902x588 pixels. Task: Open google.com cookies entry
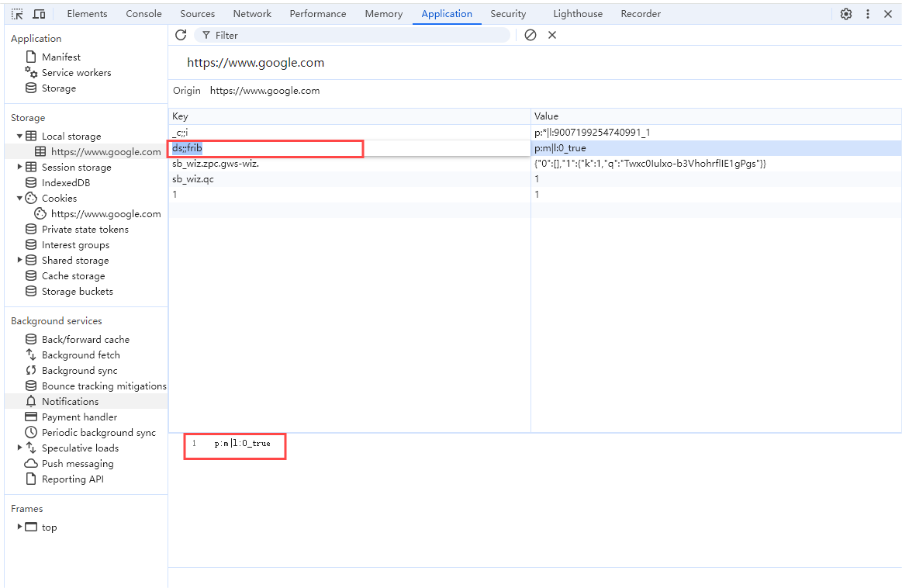click(105, 214)
